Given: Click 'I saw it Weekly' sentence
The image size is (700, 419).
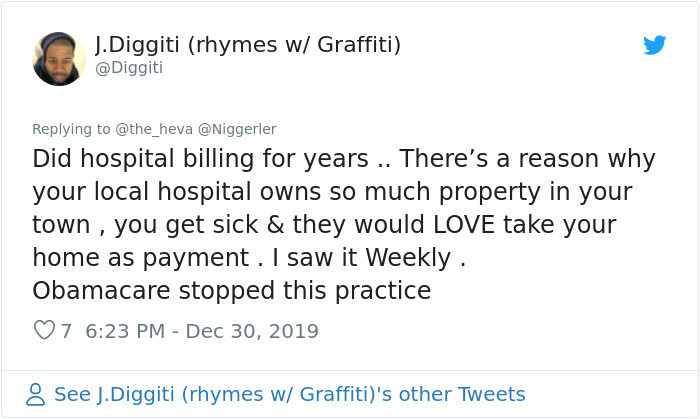Looking at the screenshot, I should [362, 257].
